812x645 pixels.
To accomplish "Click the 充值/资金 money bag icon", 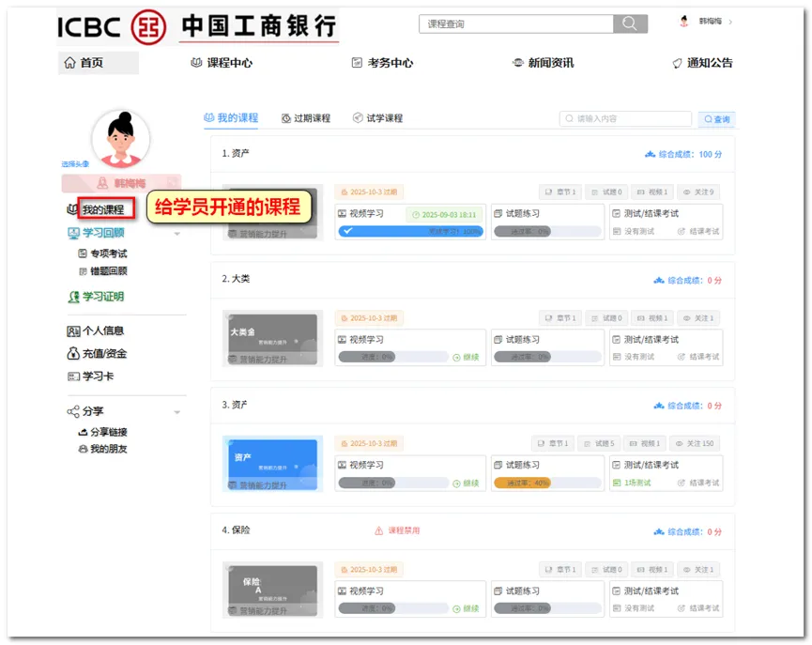I will pyautogui.click(x=73, y=353).
